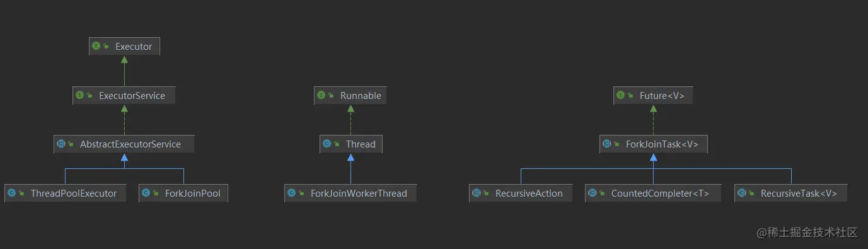Select the CountedCompleter<T> node label
Viewport: 868px width, 249px height.
pyautogui.click(x=660, y=194)
